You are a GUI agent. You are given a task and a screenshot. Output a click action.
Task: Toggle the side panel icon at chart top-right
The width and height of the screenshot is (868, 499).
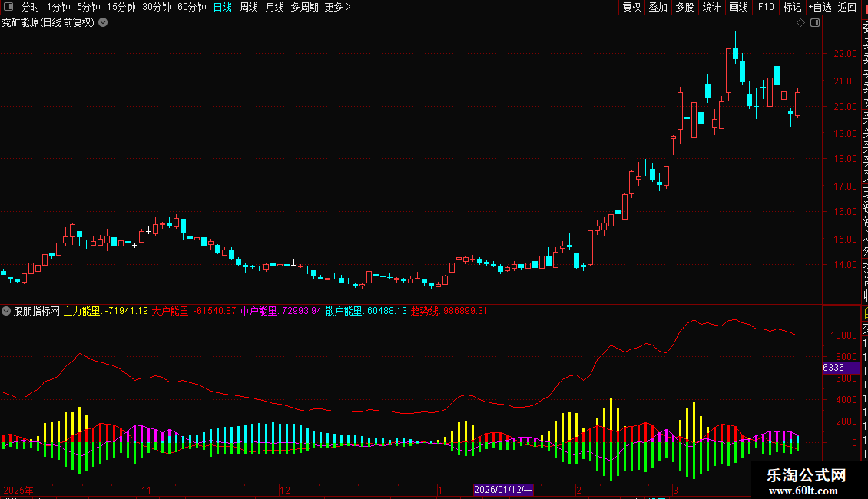815,23
